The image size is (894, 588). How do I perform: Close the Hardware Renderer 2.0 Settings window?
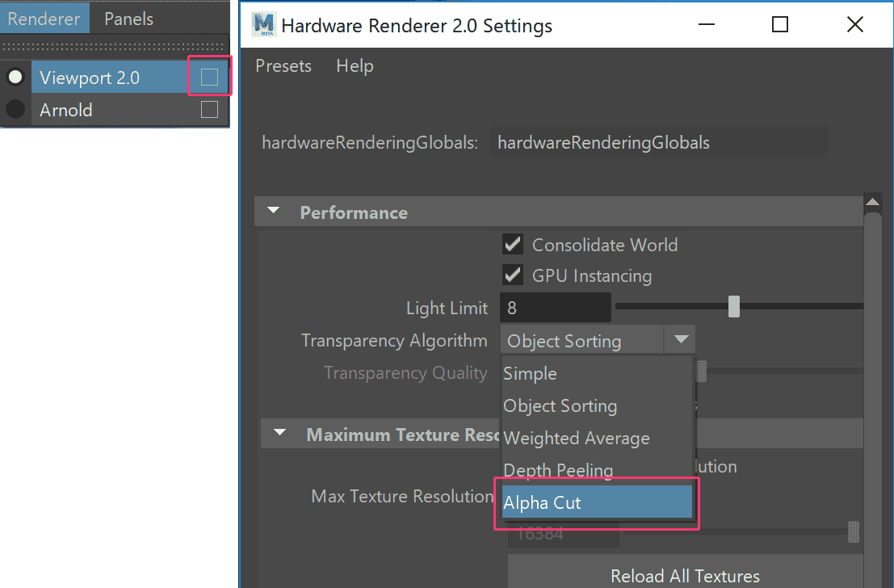[x=854, y=24]
